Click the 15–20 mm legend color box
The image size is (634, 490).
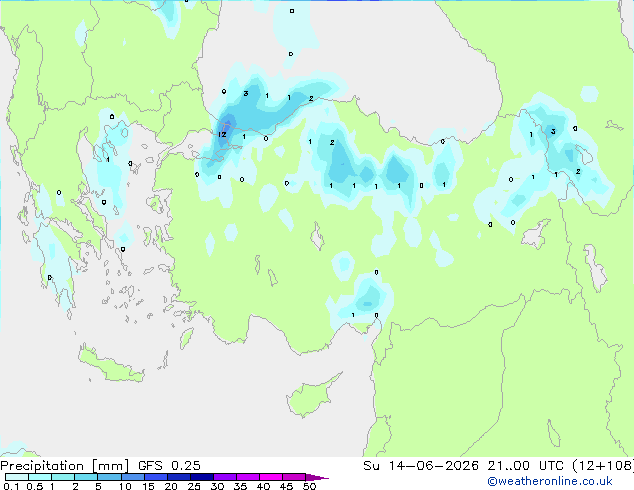[x=155, y=477]
